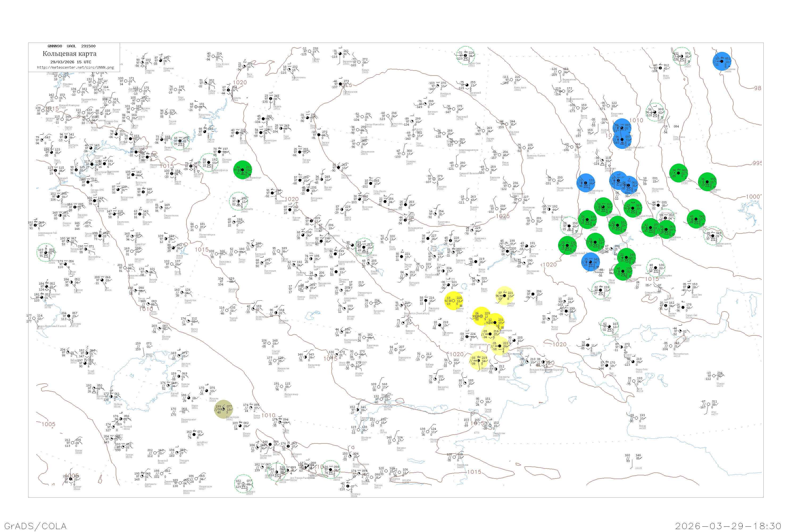Viewport: 798px width, 532px height.
Task: Click the QNNN98 UAOL 291500 header text
Action: pos(72,46)
